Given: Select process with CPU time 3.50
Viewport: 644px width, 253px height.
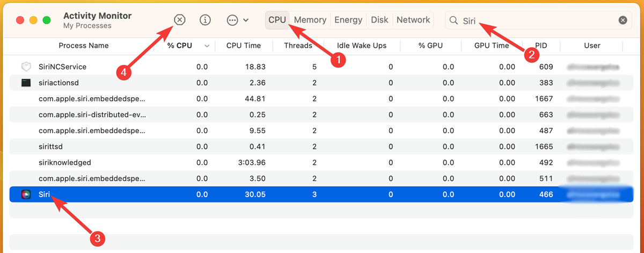Looking at the screenshot, I should coord(322,178).
